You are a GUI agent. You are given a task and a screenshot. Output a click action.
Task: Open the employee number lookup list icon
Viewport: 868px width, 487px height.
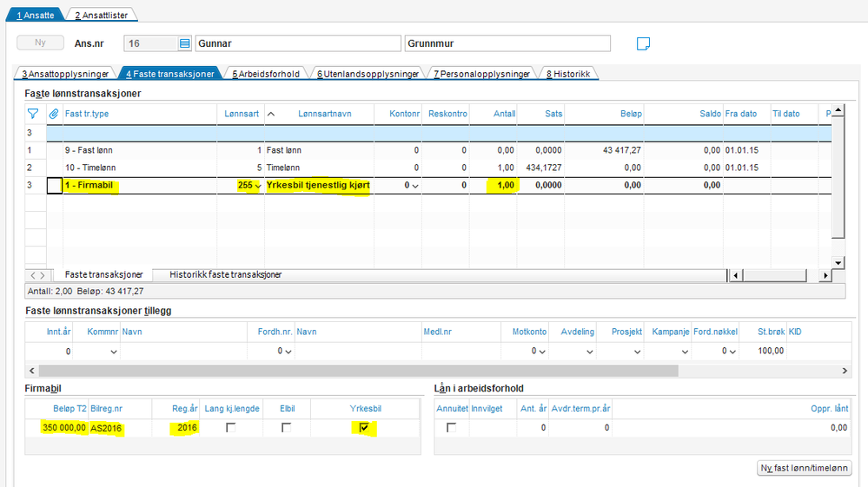pos(185,43)
